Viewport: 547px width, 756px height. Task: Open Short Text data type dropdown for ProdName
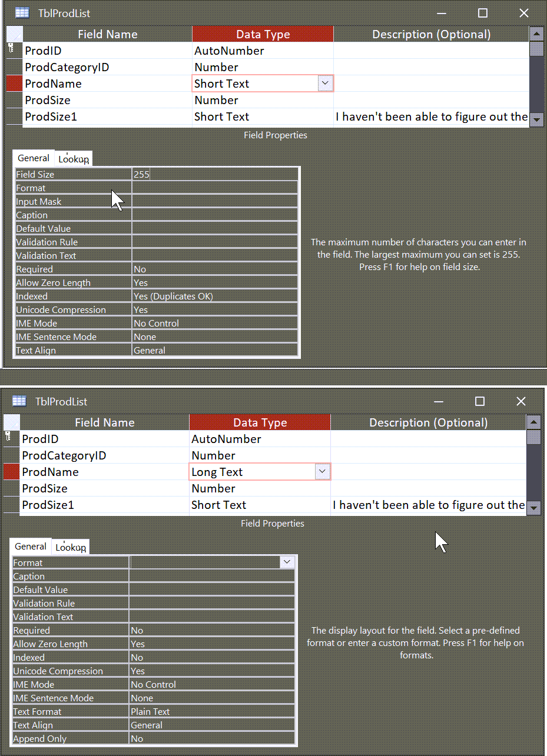326,83
